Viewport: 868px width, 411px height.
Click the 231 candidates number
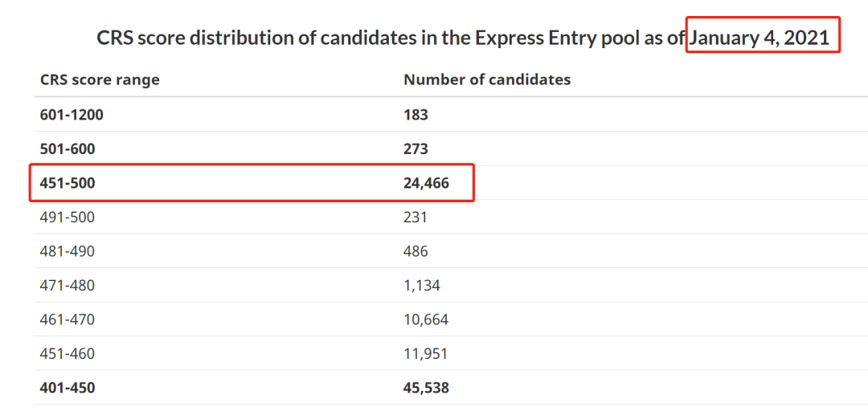coord(416,218)
